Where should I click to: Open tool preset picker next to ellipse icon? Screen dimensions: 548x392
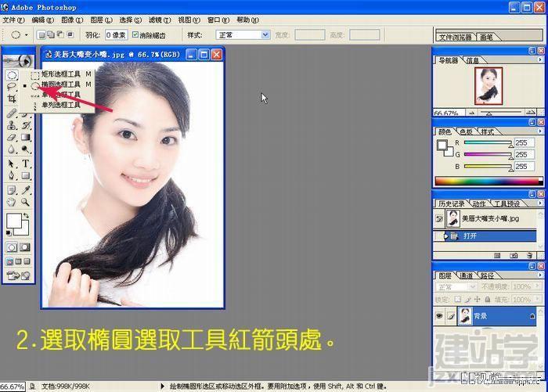[26, 35]
